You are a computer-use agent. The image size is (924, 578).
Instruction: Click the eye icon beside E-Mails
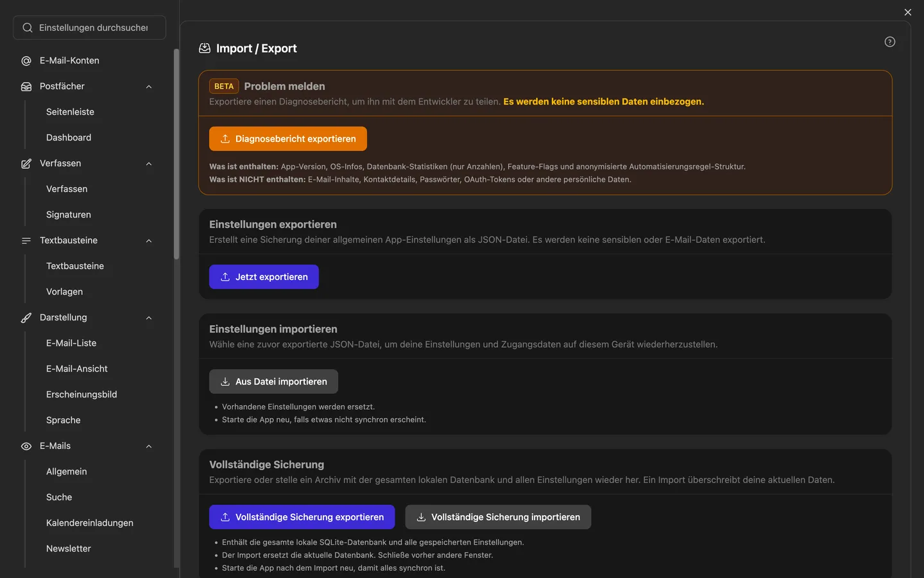point(26,446)
